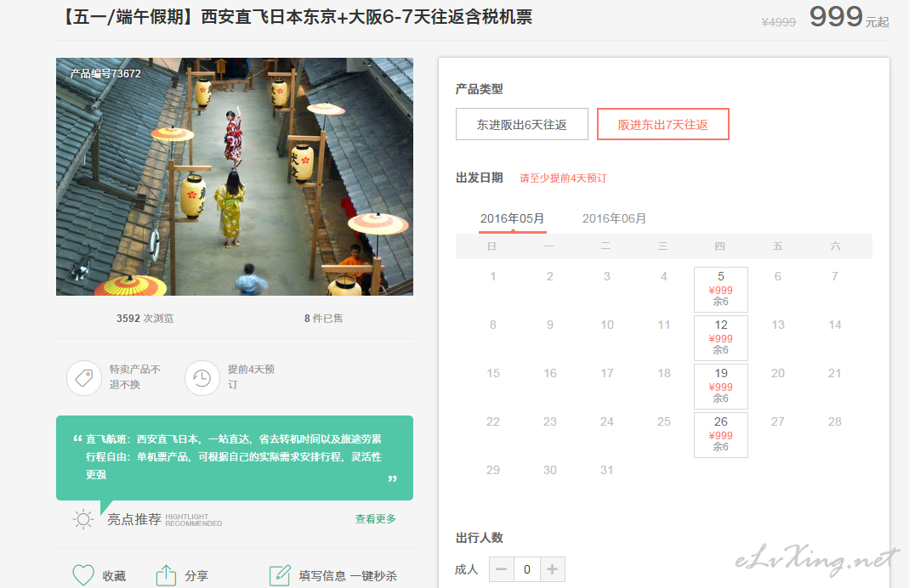Click the green direct-flight highlight box
This screenshot has height=588, width=909.
[x=234, y=458]
